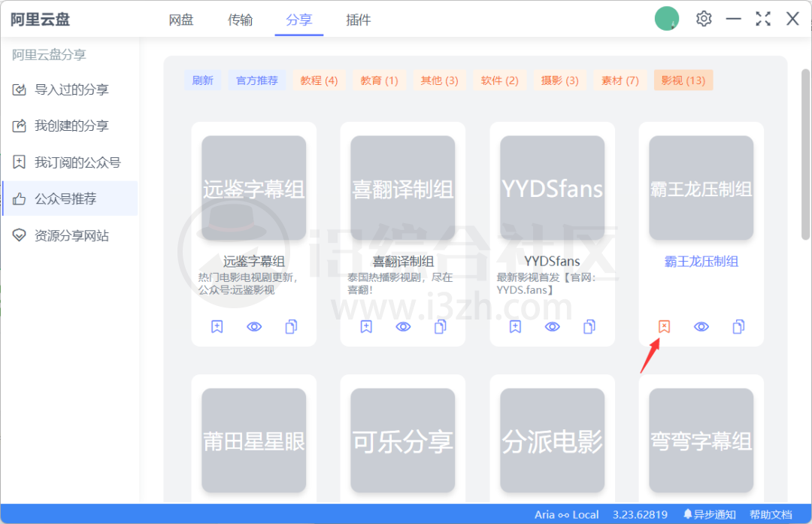Image resolution: width=812 pixels, height=524 pixels.
Task: Filter by 影视 (13) category
Action: pyautogui.click(x=683, y=80)
